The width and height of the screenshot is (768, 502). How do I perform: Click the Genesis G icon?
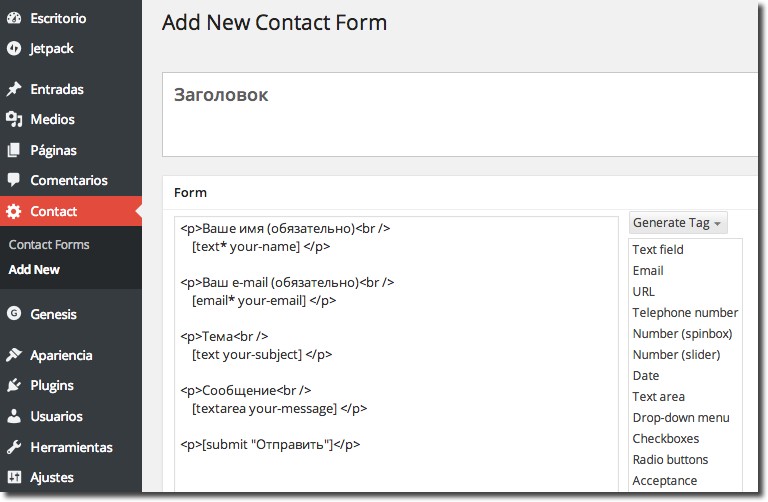pyautogui.click(x=14, y=313)
